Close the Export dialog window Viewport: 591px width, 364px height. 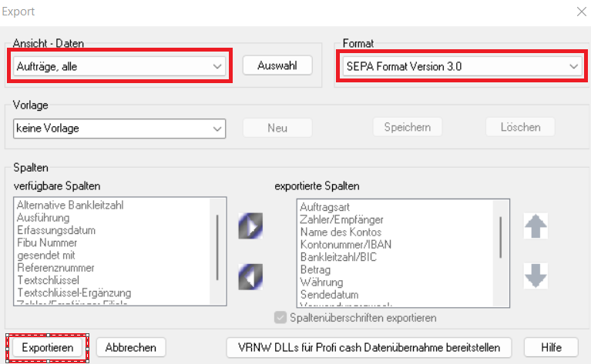click(581, 12)
